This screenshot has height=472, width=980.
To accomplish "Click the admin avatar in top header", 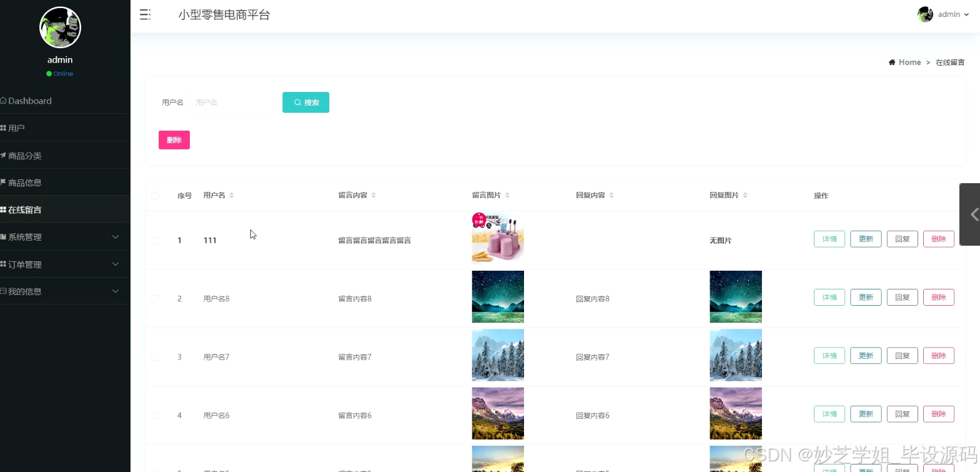I will pyautogui.click(x=925, y=14).
